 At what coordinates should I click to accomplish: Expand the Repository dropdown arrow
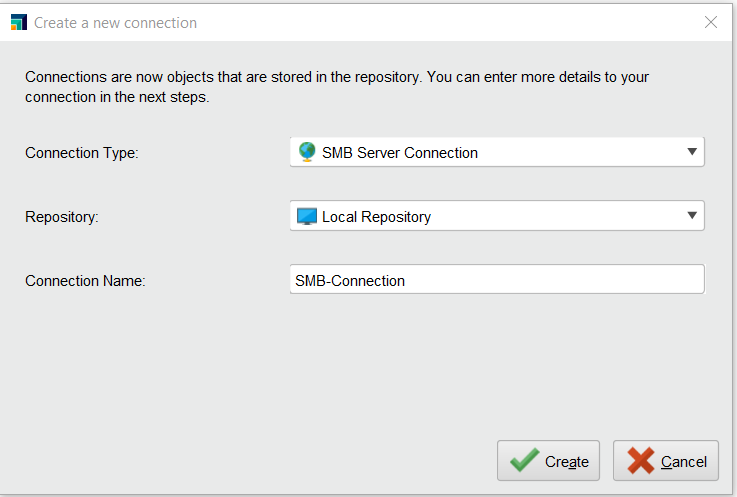tap(691, 216)
